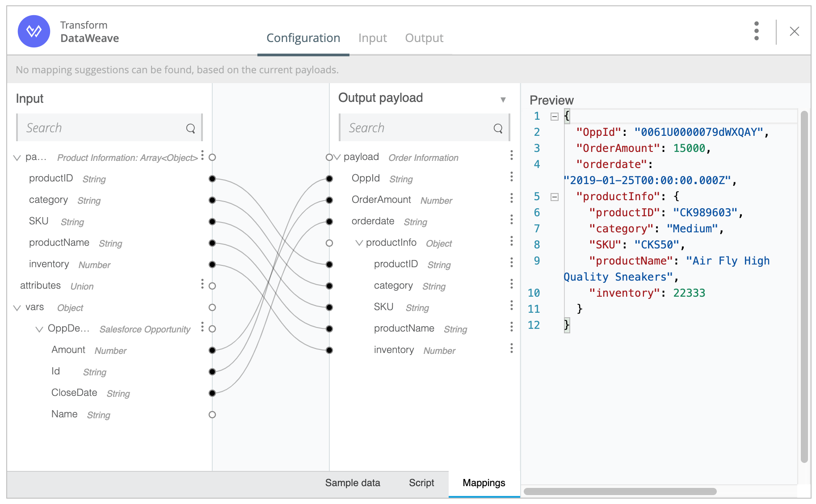Open options menu for orderdate output field
The image size is (816, 504).
[x=511, y=220]
